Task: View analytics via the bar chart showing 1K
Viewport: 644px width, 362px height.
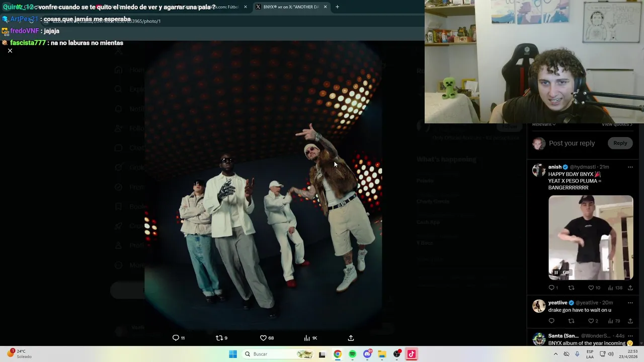Action: coord(310,338)
